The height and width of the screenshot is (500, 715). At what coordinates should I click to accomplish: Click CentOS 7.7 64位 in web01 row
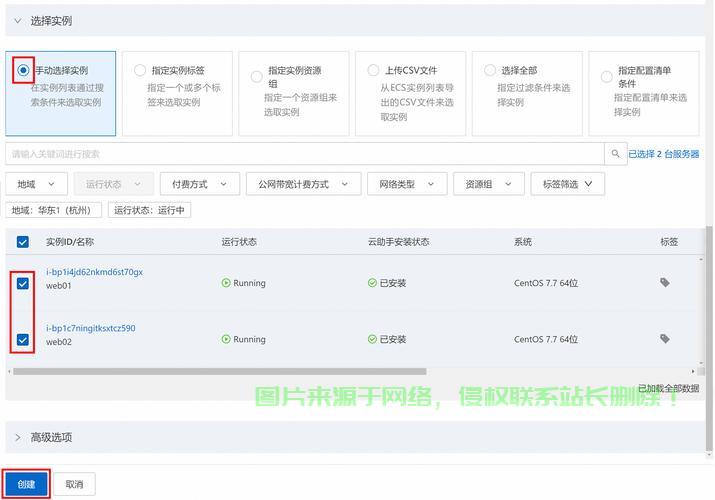546,283
